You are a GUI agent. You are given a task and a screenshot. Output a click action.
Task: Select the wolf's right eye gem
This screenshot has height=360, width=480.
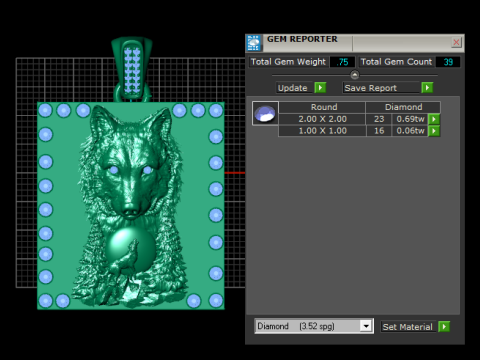tap(147, 170)
